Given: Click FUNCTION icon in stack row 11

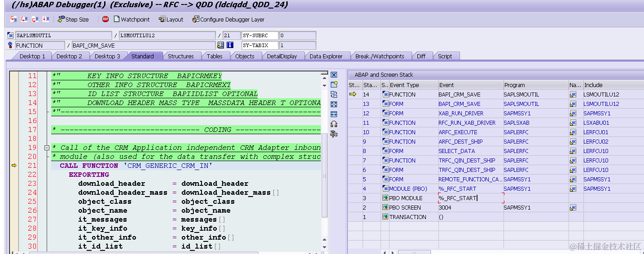Looking at the screenshot, I should click(x=385, y=123).
